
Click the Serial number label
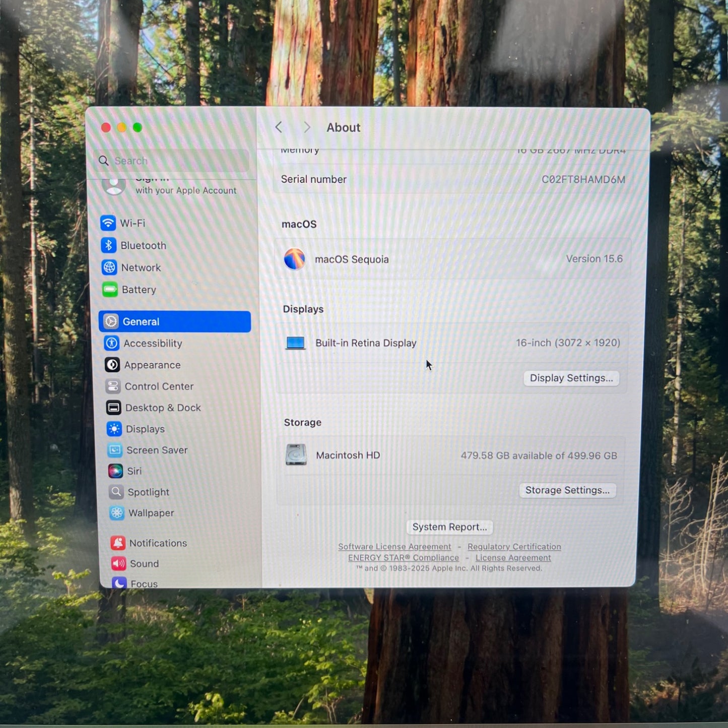click(x=314, y=179)
